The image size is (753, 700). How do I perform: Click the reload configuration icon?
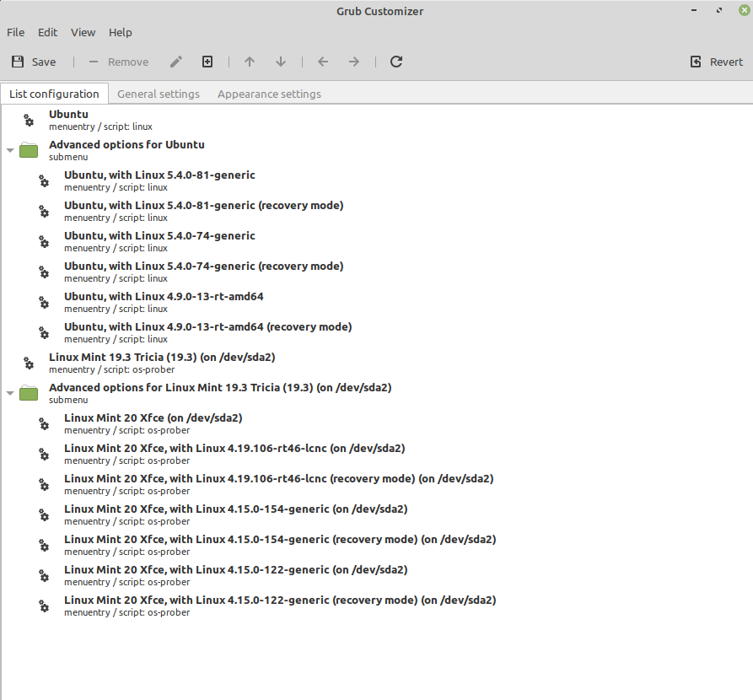click(x=396, y=62)
